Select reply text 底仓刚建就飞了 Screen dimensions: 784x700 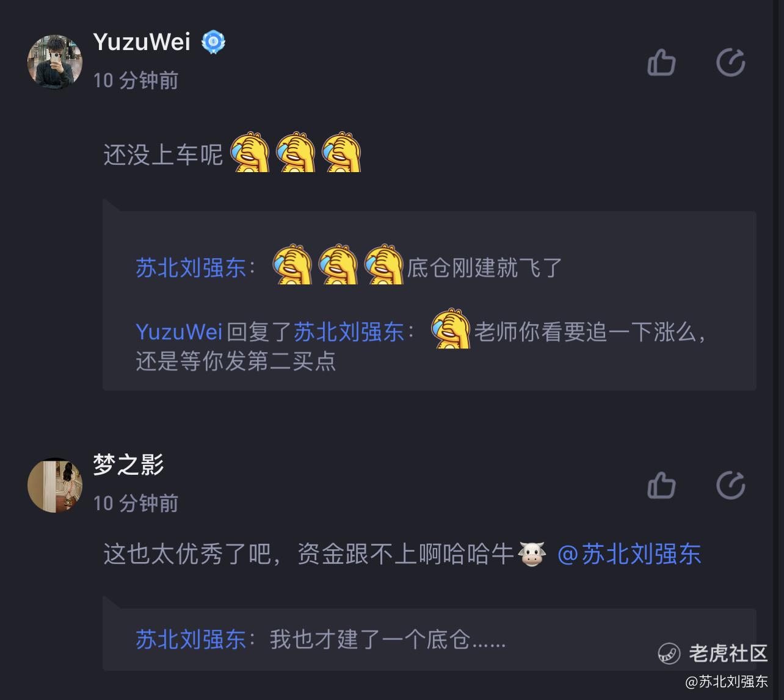485,268
